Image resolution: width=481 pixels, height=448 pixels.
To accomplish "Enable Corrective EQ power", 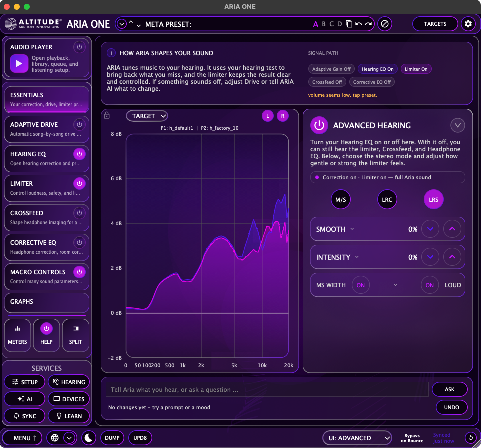I will tap(79, 242).
